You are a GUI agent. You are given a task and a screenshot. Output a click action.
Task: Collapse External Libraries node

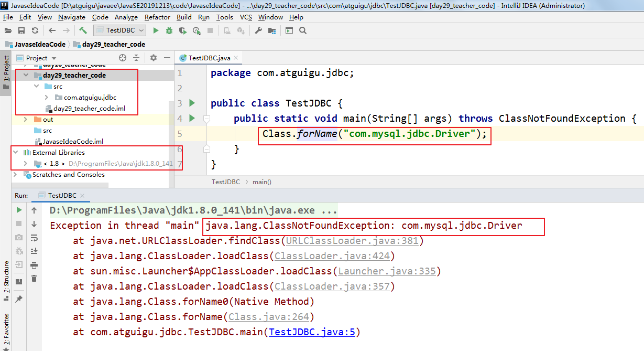click(x=15, y=152)
